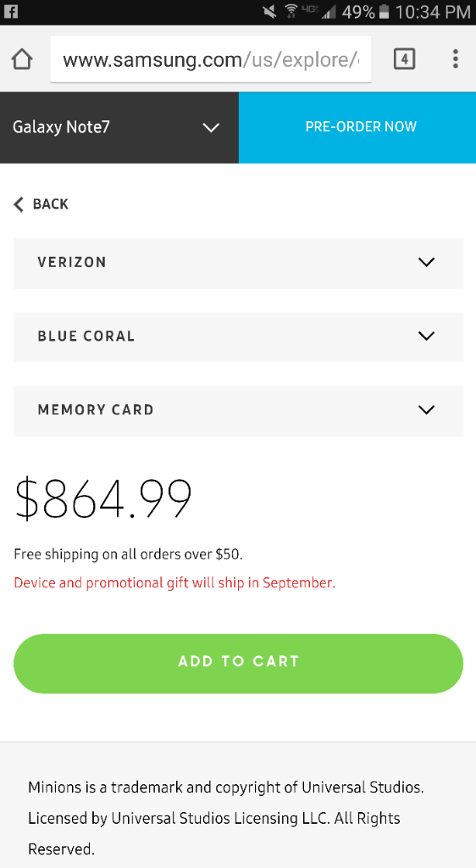Tap the signal strength status icon
Image resolution: width=476 pixels, height=868 pixels.
pos(329,11)
